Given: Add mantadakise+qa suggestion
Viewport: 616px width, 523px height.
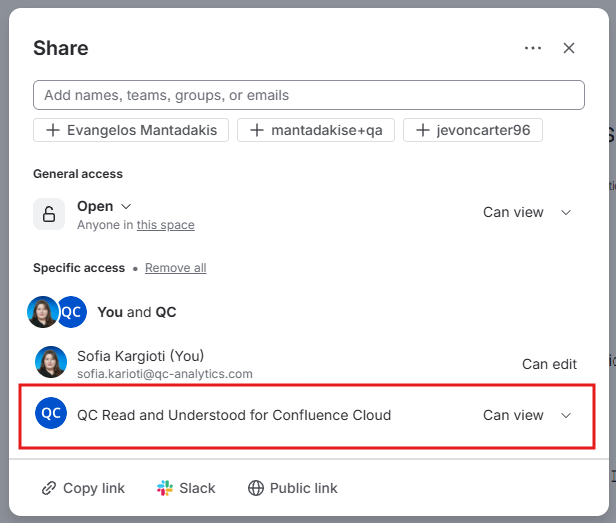Looking at the screenshot, I should pyautogui.click(x=316, y=130).
